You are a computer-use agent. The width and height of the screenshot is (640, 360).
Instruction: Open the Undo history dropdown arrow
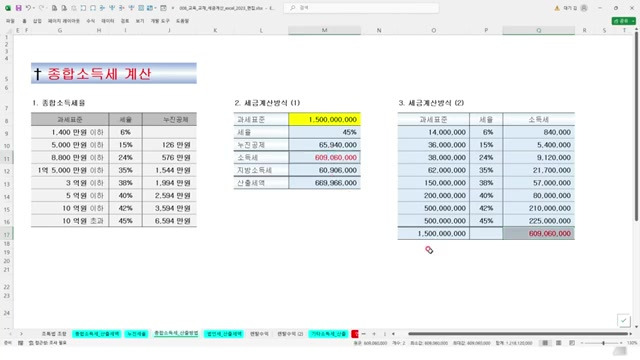33,8
